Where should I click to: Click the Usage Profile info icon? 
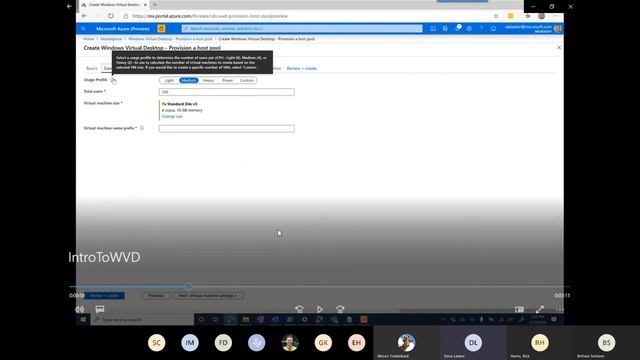click(x=112, y=80)
